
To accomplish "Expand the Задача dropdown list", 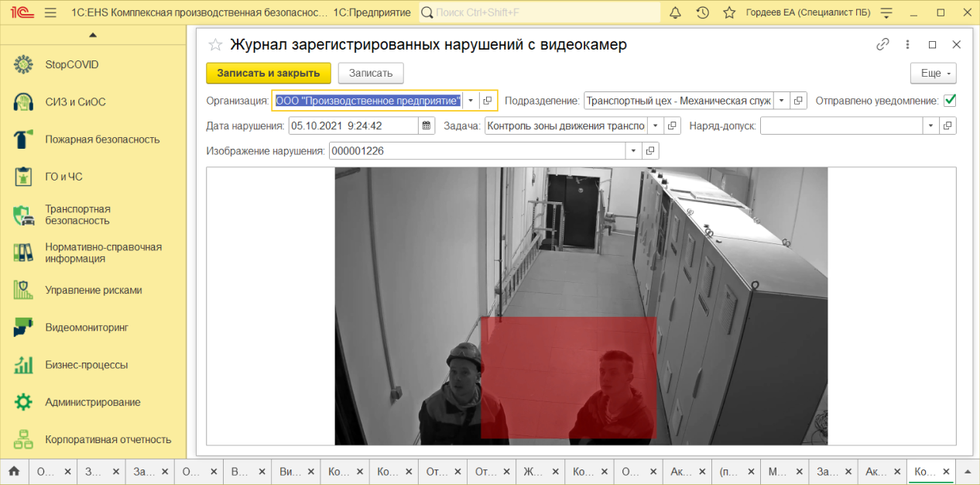I will (656, 126).
